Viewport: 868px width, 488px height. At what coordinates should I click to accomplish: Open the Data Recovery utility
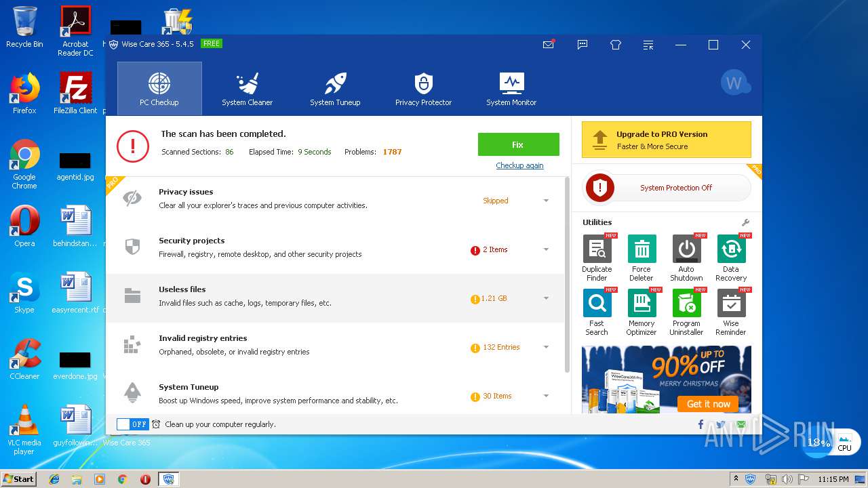[x=731, y=249]
